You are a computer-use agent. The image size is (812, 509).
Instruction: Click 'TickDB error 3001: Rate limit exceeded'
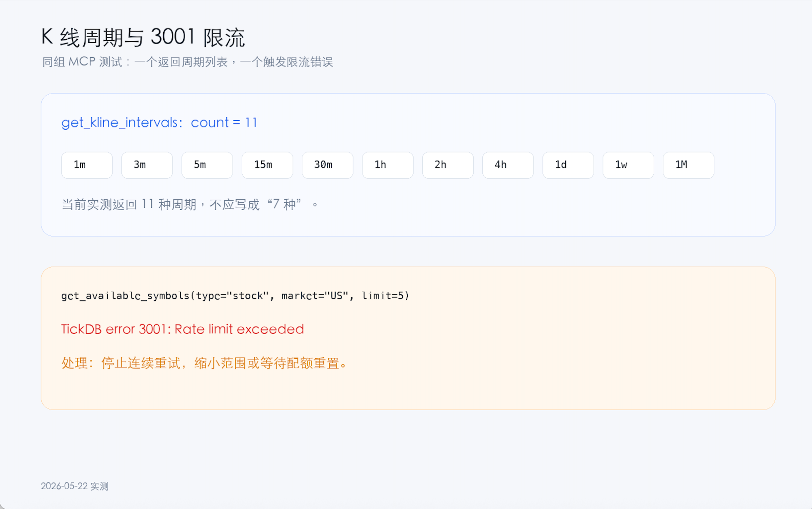point(183,329)
